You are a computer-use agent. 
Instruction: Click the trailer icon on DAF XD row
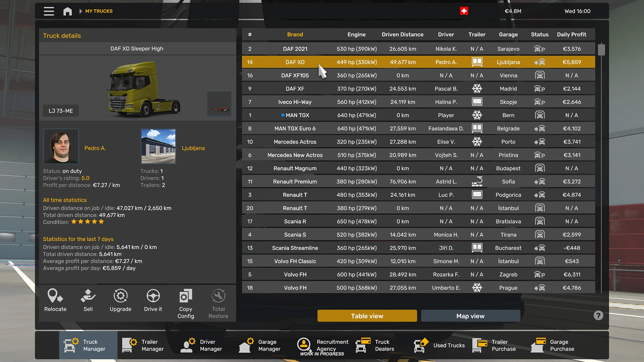pos(477,62)
